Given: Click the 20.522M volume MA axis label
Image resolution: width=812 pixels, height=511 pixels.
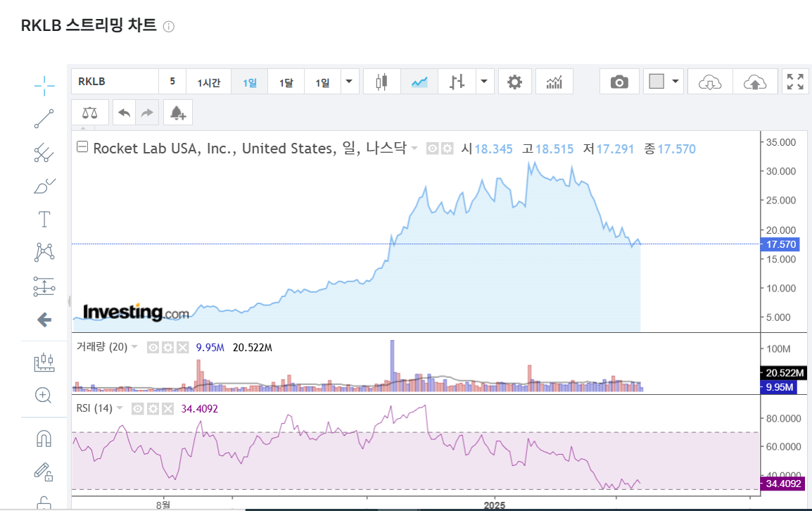Looking at the screenshot, I should click(784, 372).
